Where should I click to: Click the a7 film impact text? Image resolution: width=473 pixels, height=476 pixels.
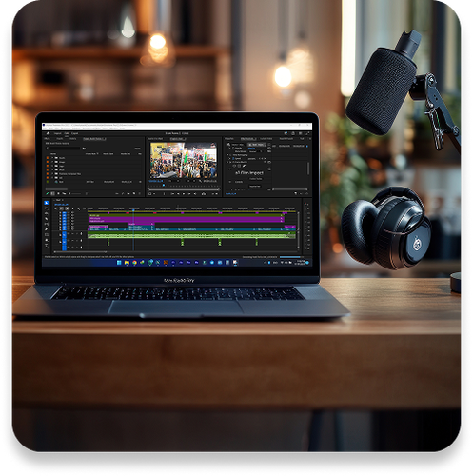point(249,173)
